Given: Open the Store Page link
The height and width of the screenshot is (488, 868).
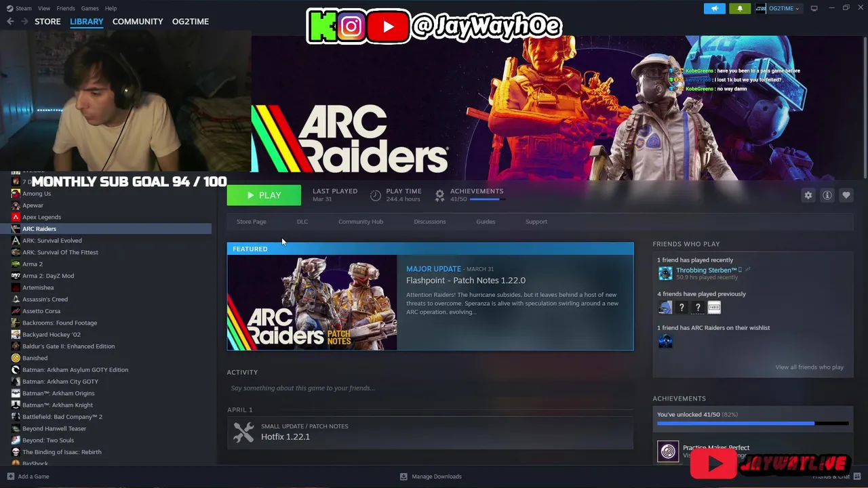Looking at the screenshot, I should [x=251, y=222].
